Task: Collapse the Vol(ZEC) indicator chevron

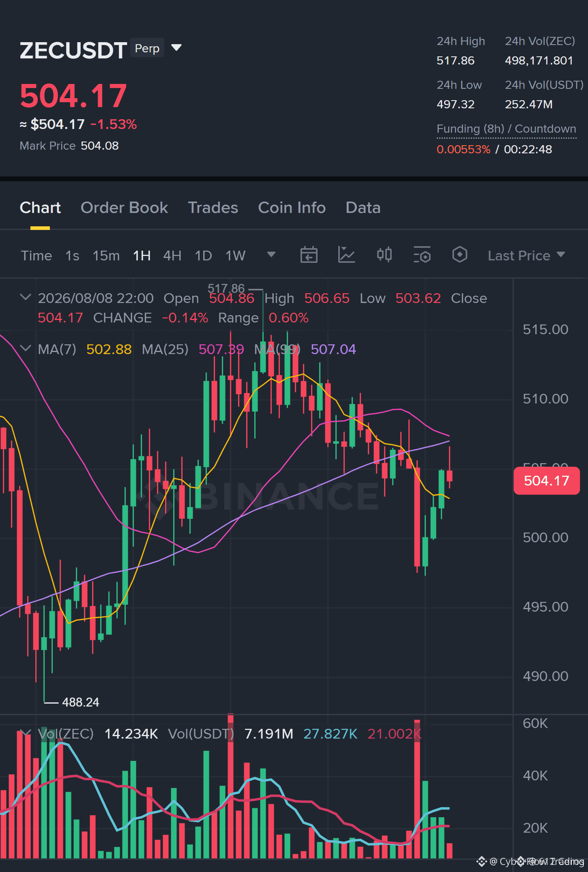Action: (26, 732)
